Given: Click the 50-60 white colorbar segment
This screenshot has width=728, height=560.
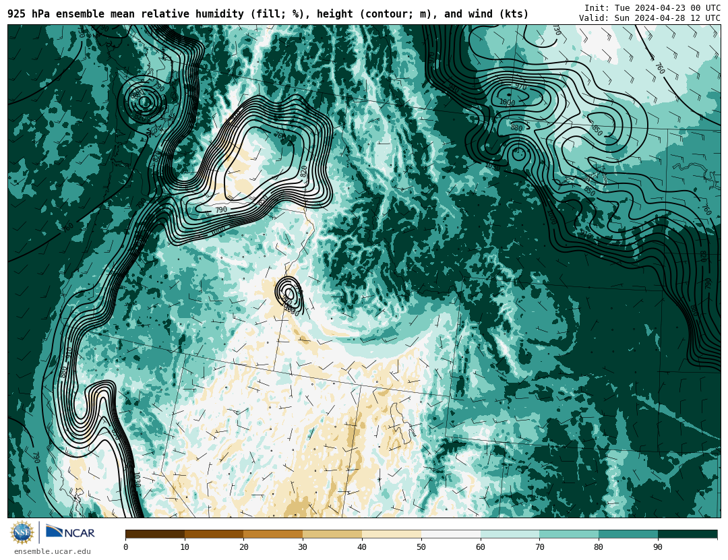Looking at the screenshot, I should pos(451,534).
